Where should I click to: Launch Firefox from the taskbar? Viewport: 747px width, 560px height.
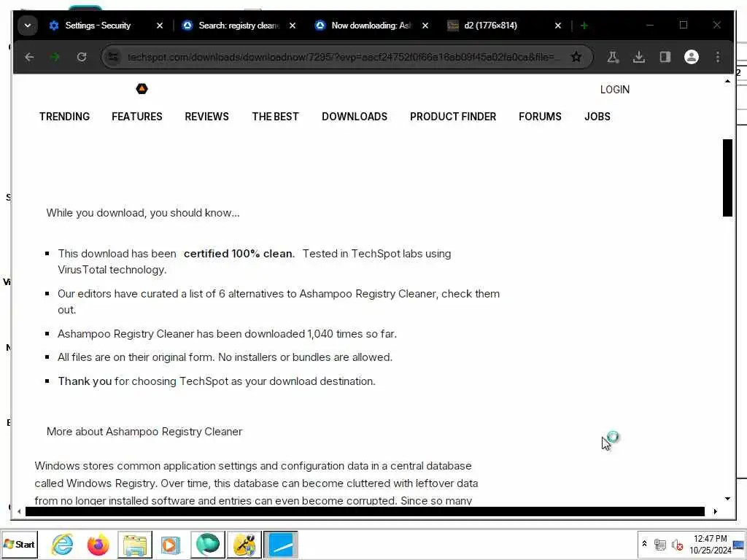coord(98,544)
